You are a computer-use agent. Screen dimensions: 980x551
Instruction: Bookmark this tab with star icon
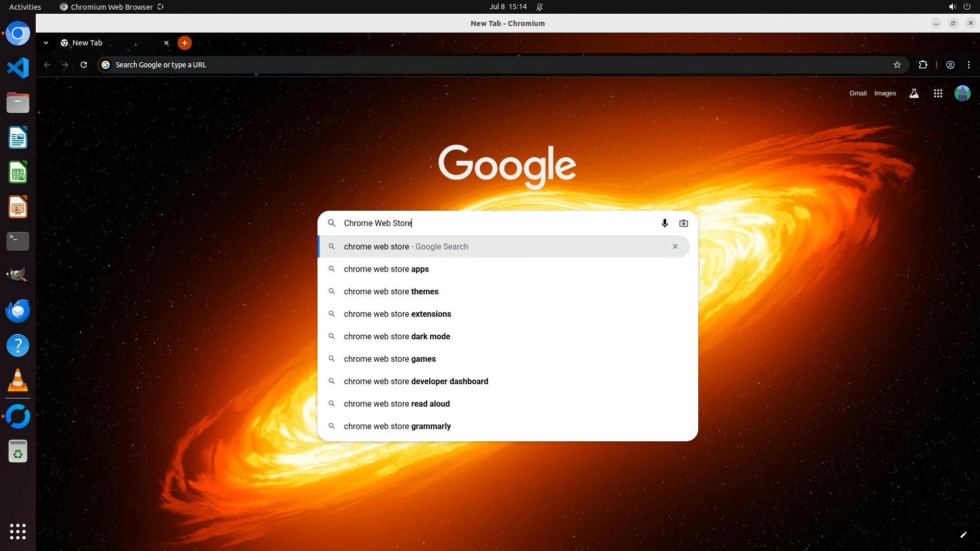[897, 65]
